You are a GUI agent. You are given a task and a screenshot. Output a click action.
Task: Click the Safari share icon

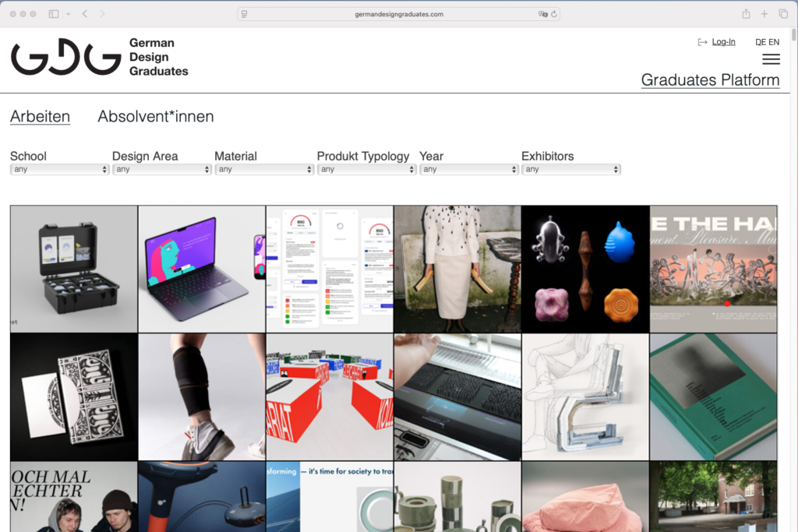[x=746, y=14]
